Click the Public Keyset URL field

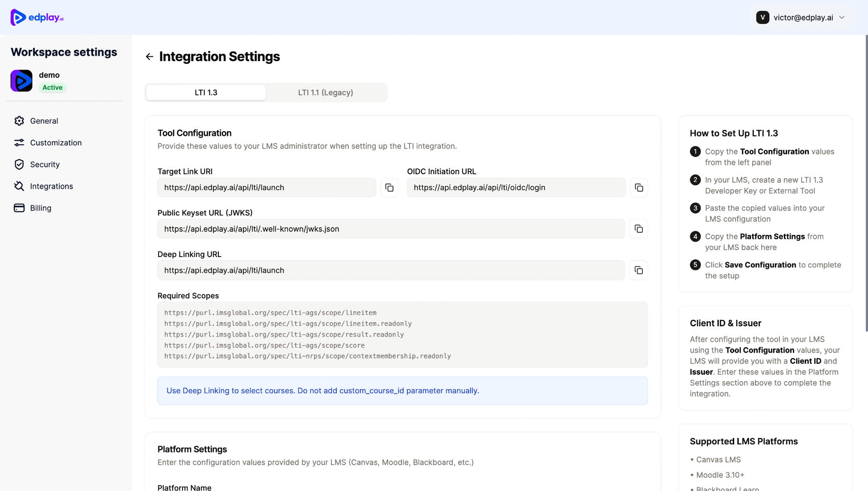click(391, 229)
